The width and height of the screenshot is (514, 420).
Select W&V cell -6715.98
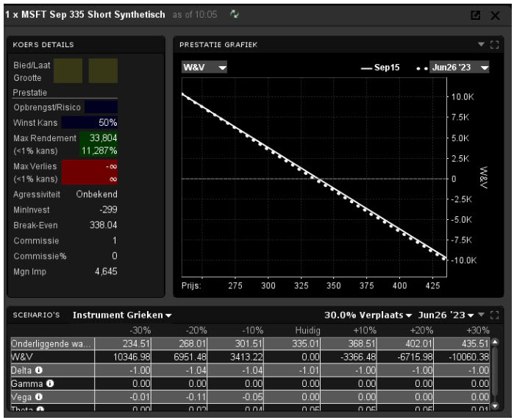(x=405, y=357)
